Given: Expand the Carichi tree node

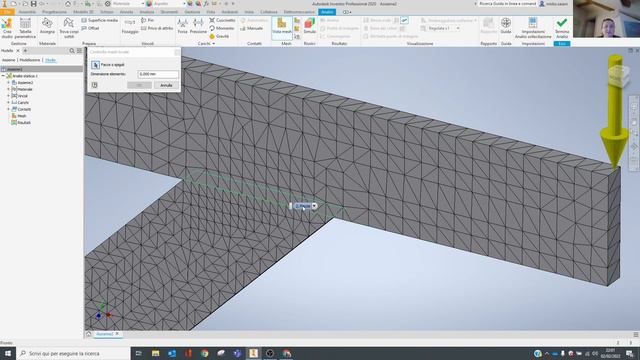Looking at the screenshot, I should coord(8,102).
